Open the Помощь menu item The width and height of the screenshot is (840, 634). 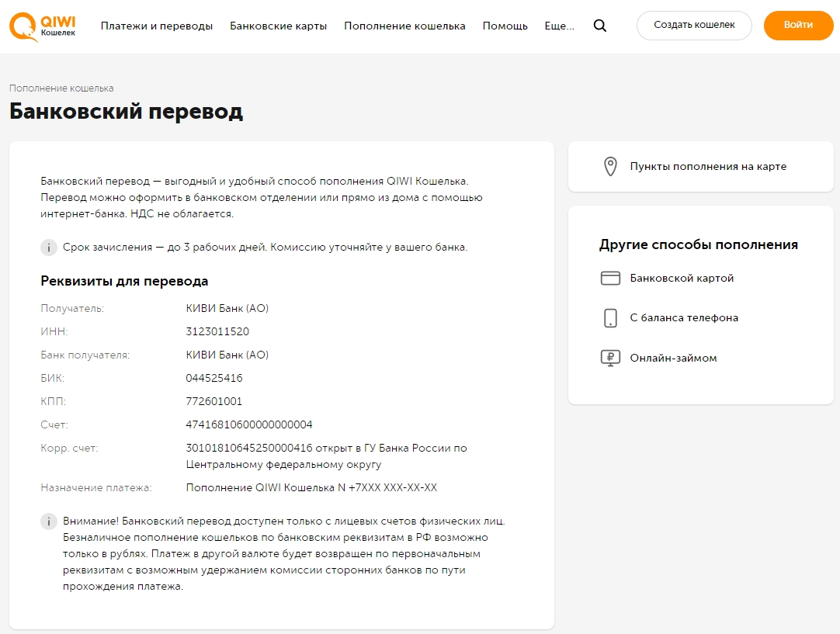click(x=505, y=26)
